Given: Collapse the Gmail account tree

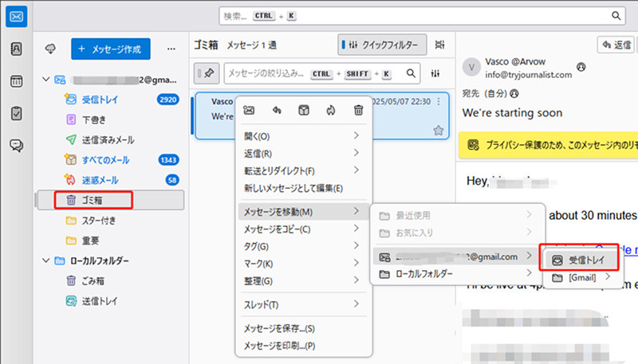Looking at the screenshot, I should [x=46, y=79].
